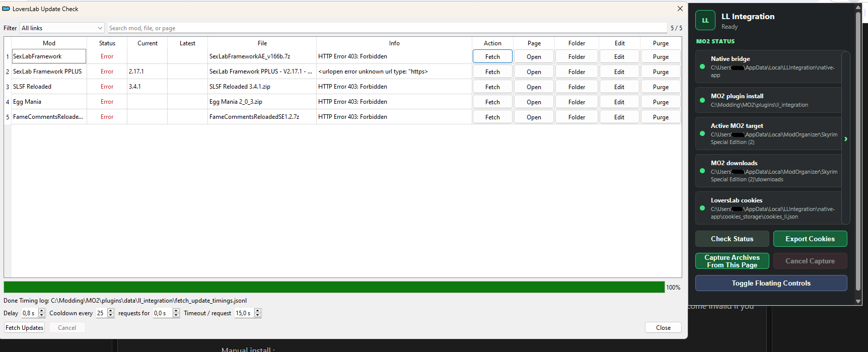This screenshot has height=352, width=868.
Task: Click the Export Cookies button
Action: tap(810, 239)
